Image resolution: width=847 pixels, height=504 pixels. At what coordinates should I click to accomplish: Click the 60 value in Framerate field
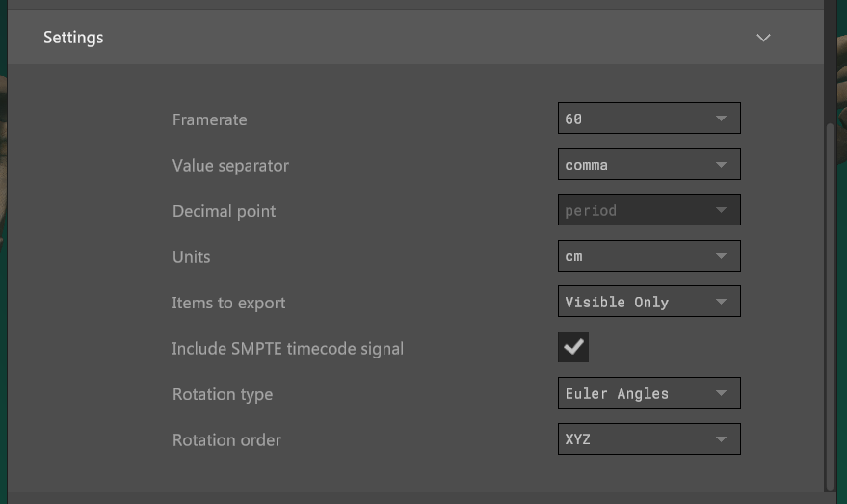(x=574, y=119)
